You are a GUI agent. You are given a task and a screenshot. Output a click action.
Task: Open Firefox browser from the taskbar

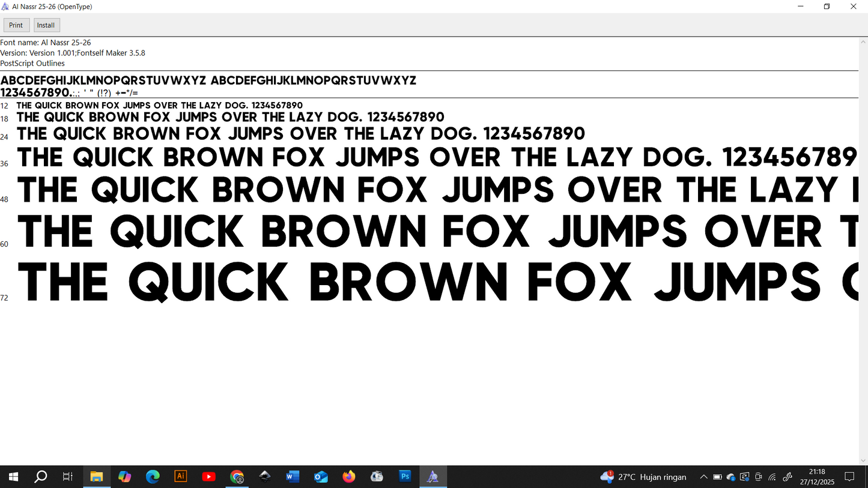tap(349, 477)
